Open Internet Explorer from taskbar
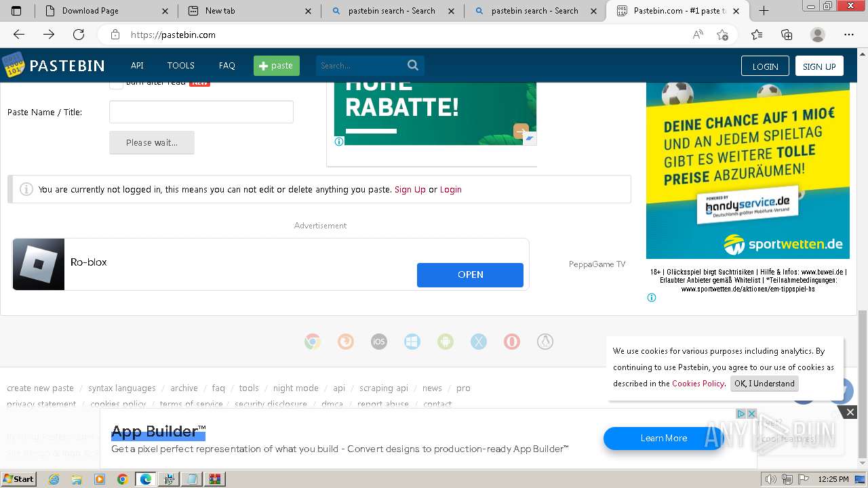 pyautogui.click(x=54, y=479)
